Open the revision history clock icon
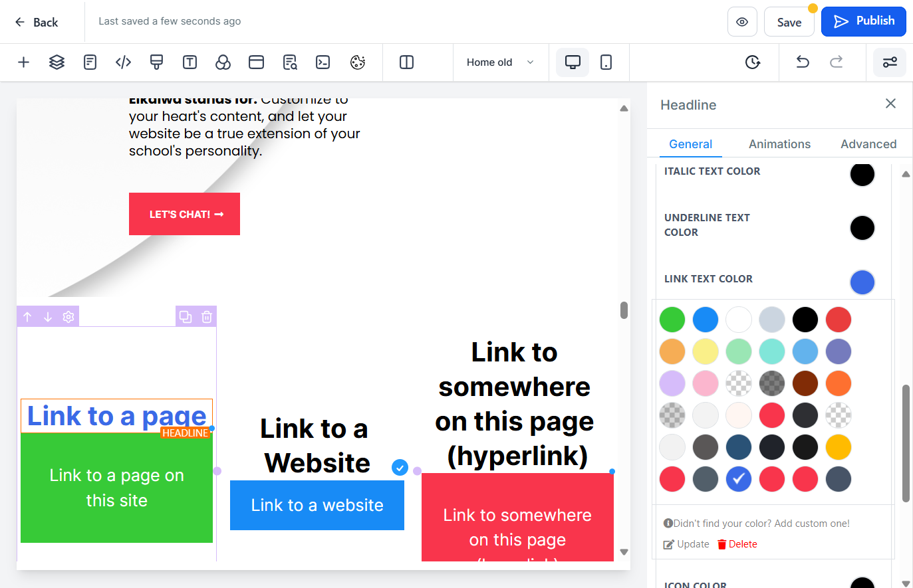 (x=752, y=62)
